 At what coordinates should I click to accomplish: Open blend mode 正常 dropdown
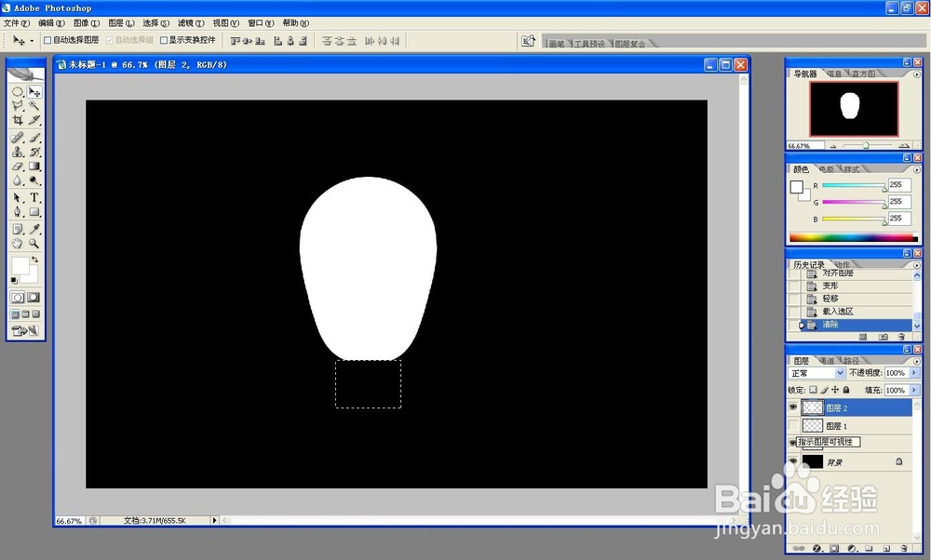[816, 372]
